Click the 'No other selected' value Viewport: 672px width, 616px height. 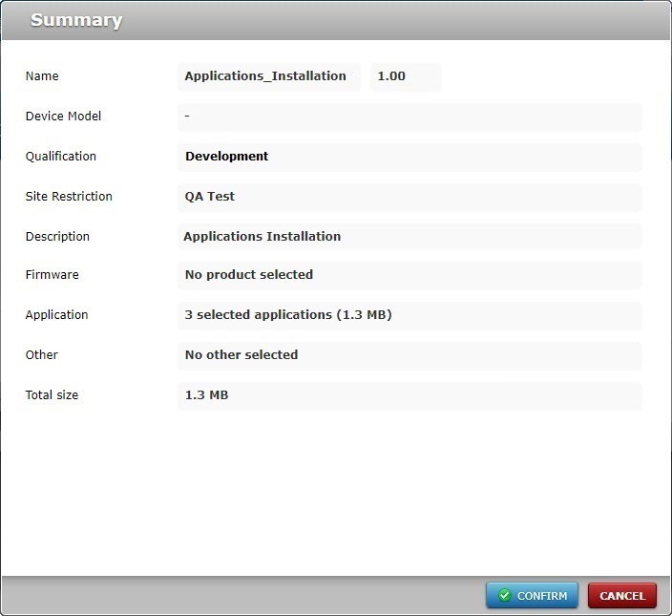tap(409, 356)
